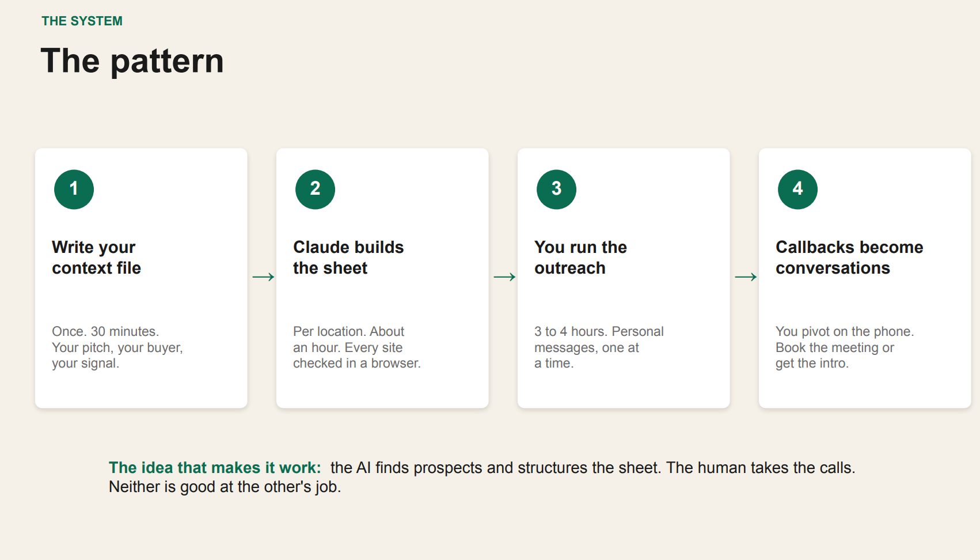
Task: Click the 'You pivot on the phone' description
Action: [x=845, y=347]
